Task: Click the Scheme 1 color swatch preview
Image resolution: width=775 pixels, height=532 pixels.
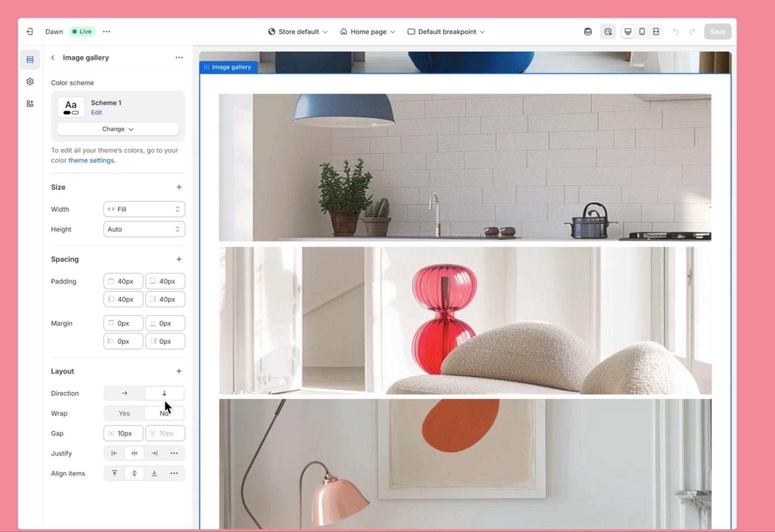Action: (71, 107)
